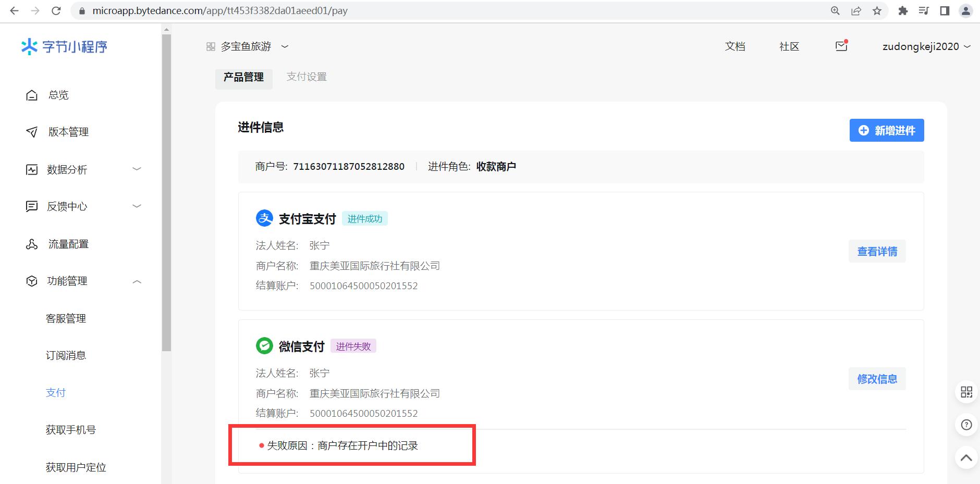The width and height of the screenshot is (980, 484).
Task: Click 修改信息 for 微信支付
Action: [877, 379]
